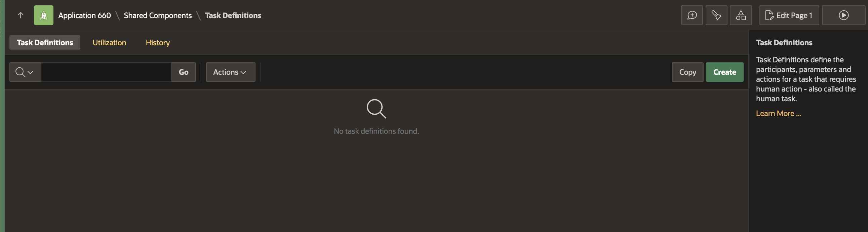Open the Learn More link
The image size is (868, 232).
click(778, 114)
